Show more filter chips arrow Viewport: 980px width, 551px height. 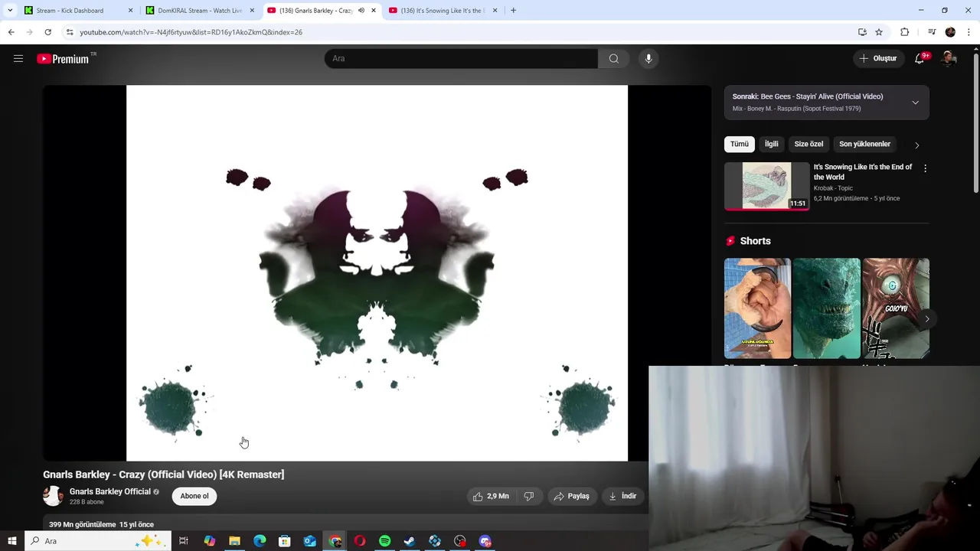[x=916, y=145]
